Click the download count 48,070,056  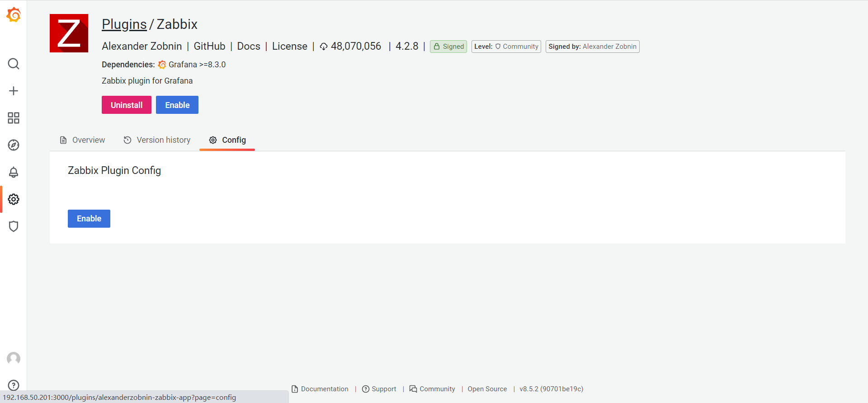(356, 47)
